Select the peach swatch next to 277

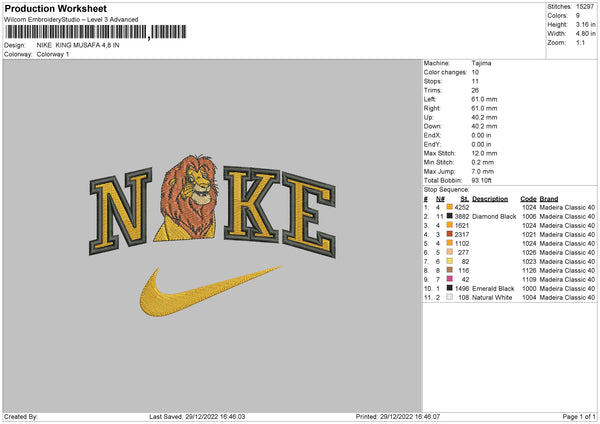coord(449,252)
